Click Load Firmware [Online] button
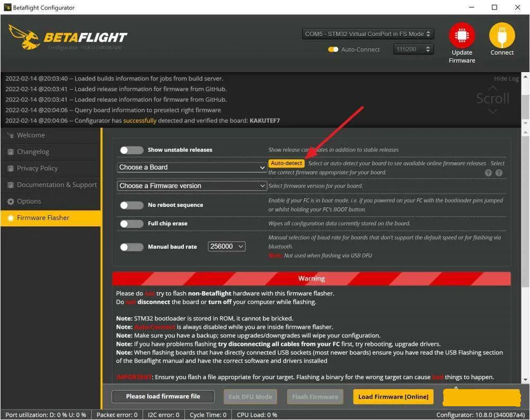This screenshot has height=420, width=530. [x=393, y=397]
